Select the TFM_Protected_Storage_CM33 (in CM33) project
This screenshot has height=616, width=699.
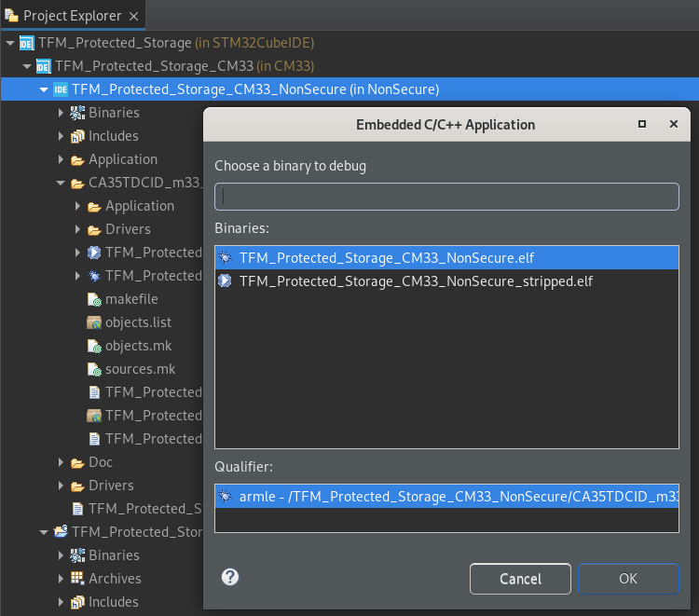pos(185,66)
